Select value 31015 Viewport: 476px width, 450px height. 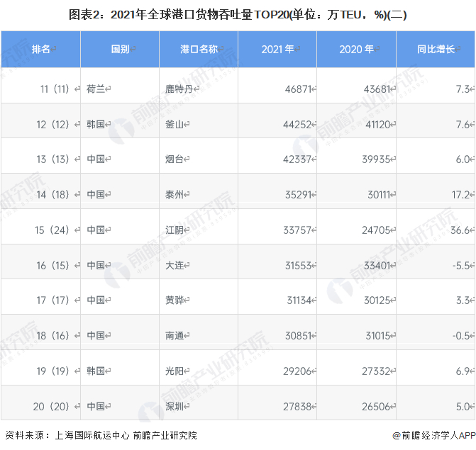pyautogui.click(x=378, y=336)
